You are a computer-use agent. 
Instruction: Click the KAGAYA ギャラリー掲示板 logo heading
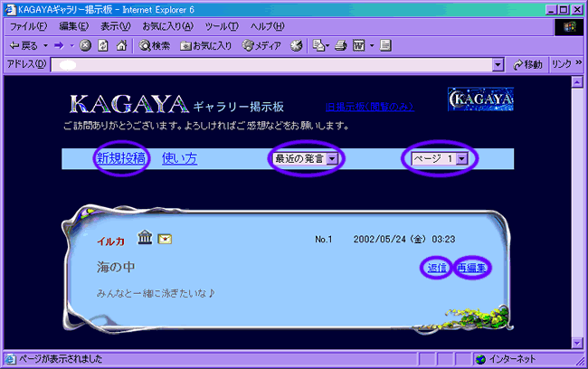(x=176, y=104)
